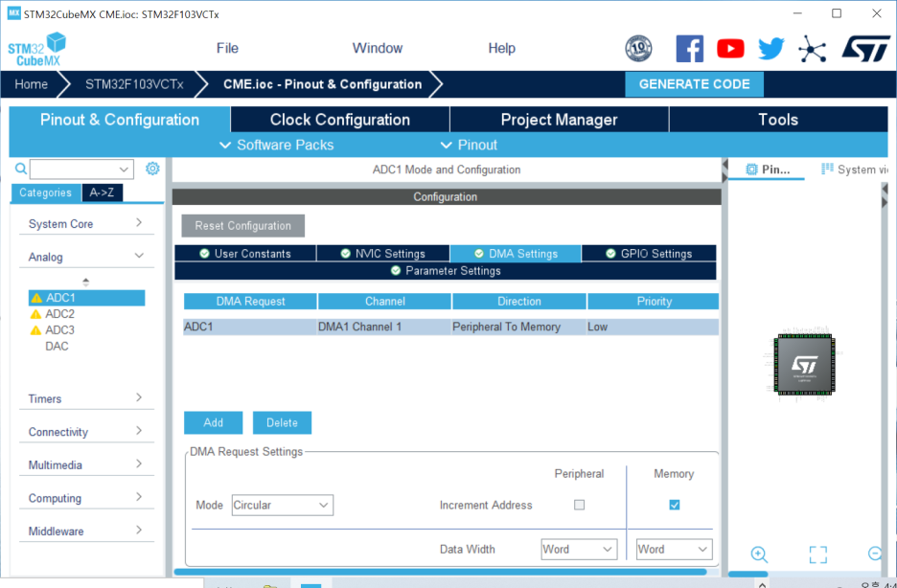Expand the Computing category
This screenshot has height=588, width=897.
coord(86,498)
